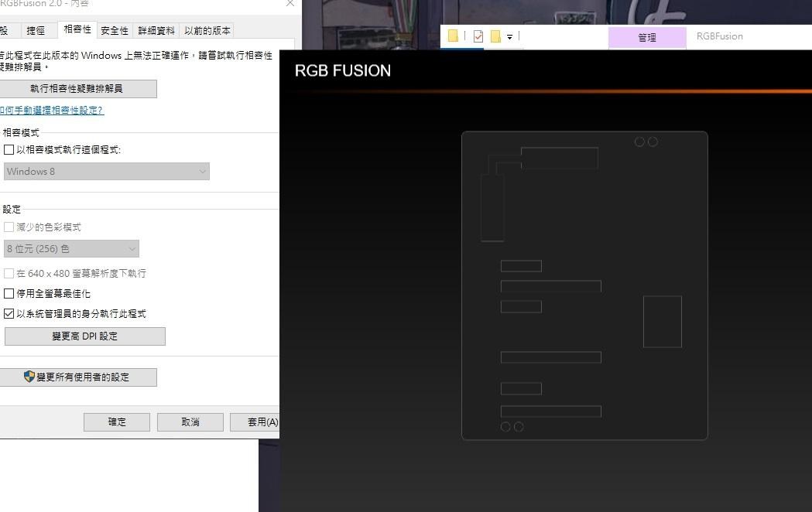This screenshot has height=512, width=812.
Task: Click the new folder icon in Quick Access toolbar
Action: pos(453,36)
